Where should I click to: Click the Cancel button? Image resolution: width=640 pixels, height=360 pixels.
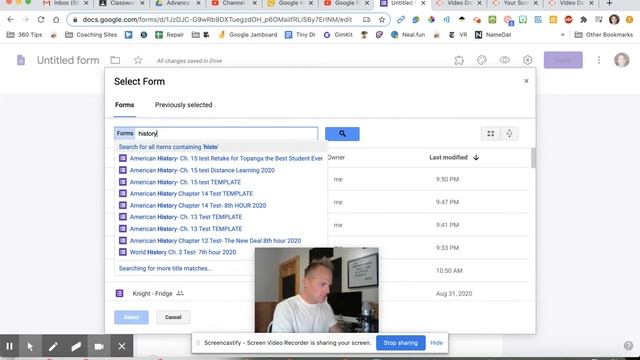[x=173, y=317]
